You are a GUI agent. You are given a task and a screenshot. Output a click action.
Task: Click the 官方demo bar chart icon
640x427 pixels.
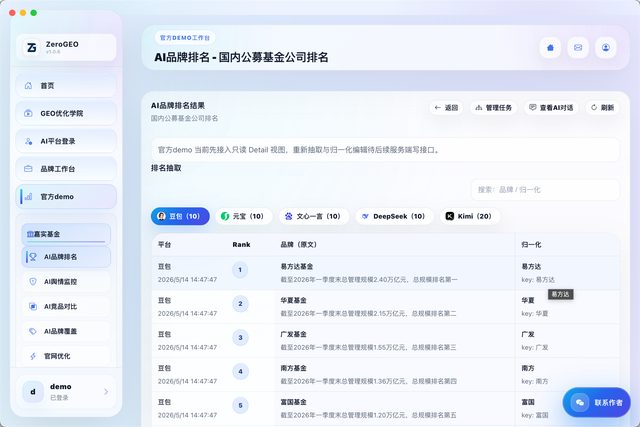click(x=28, y=196)
